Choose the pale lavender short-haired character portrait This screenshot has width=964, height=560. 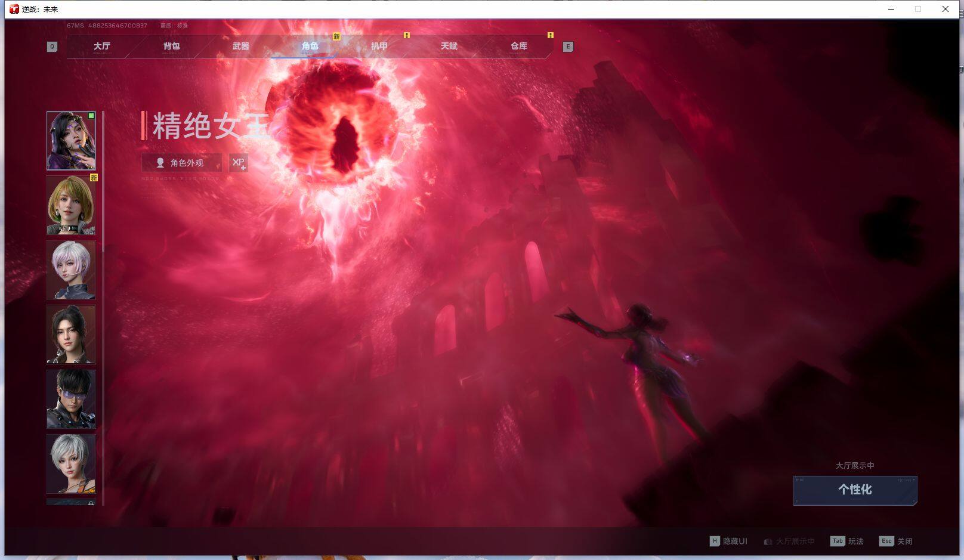point(71,270)
